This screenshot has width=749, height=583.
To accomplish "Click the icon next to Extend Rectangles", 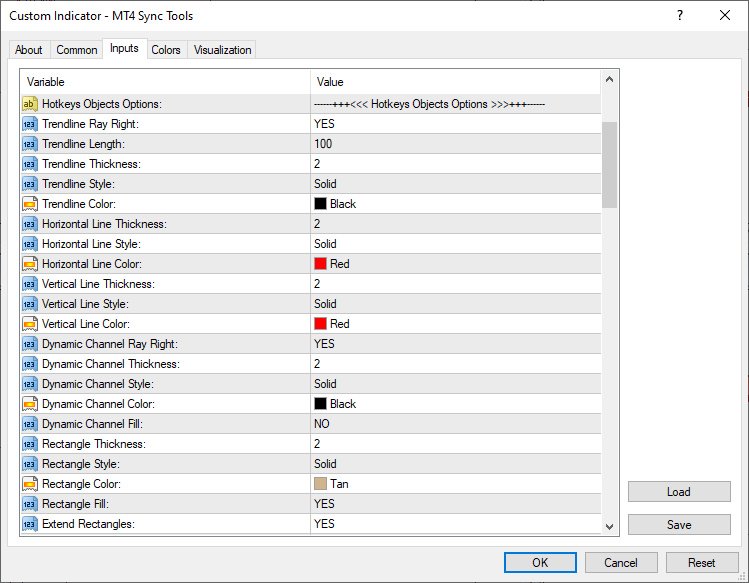I will click(29, 524).
